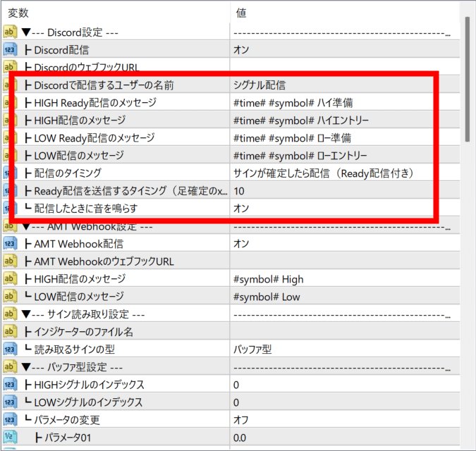
Task: Edit パラメータ01 value 0.0
Action: tap(240, 438)
